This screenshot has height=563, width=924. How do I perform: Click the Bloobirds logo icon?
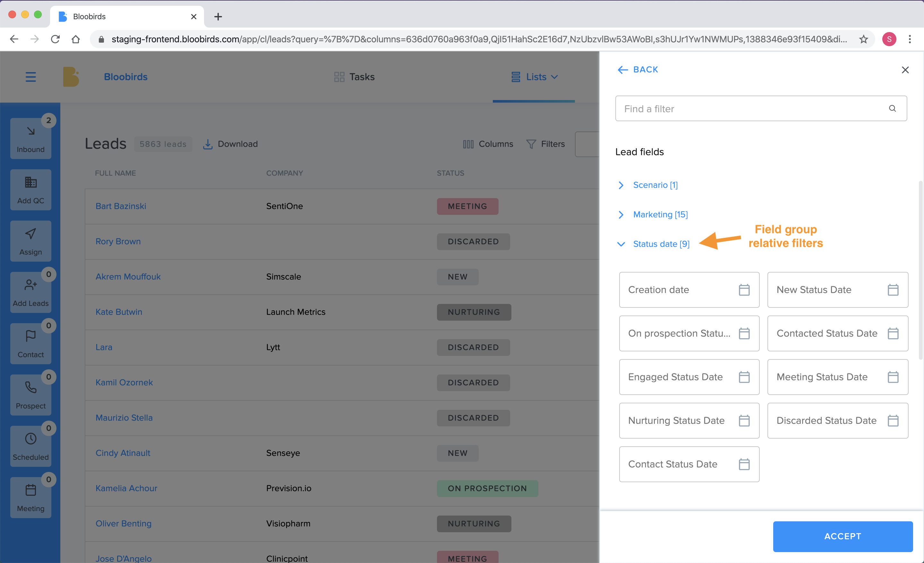click(71, 77)
